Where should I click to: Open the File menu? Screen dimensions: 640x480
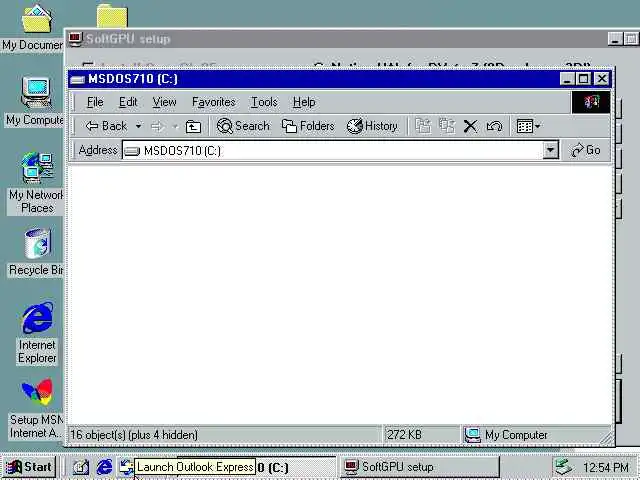click(95, 102)
